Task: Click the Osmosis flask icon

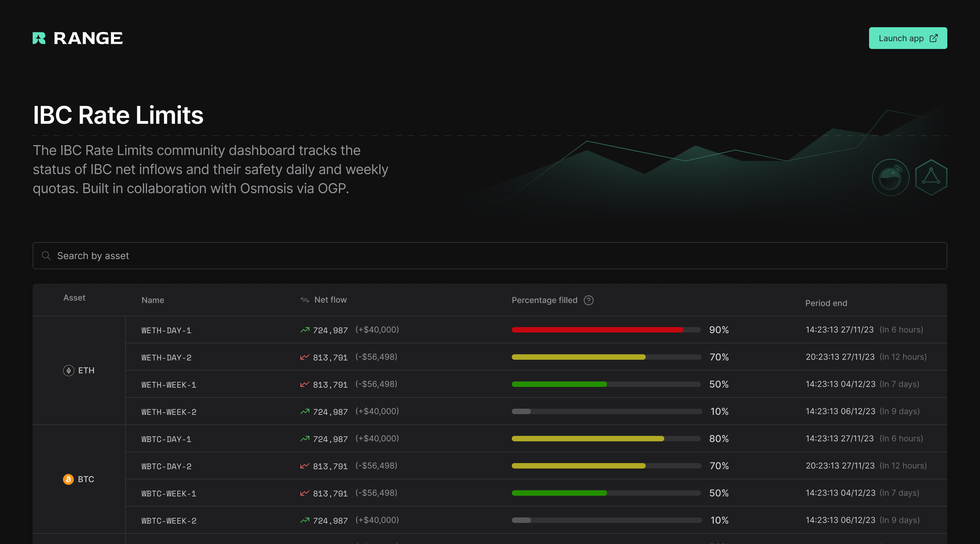Action: 891,177
